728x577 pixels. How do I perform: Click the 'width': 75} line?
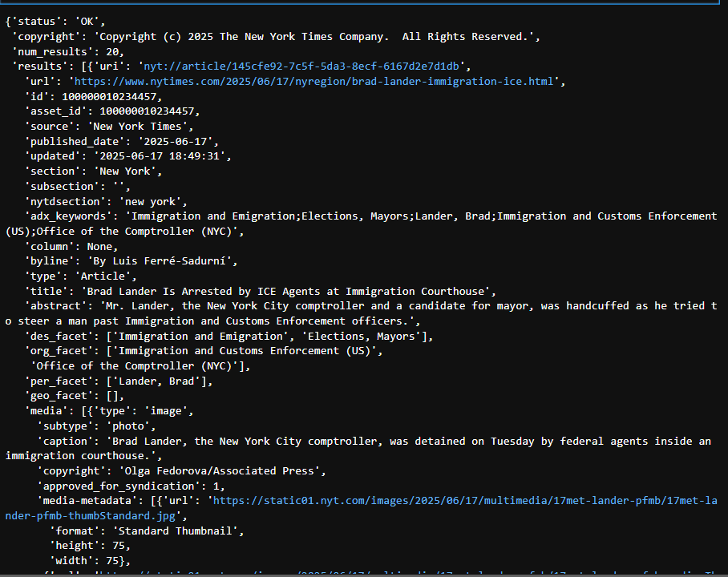[90, 561]
